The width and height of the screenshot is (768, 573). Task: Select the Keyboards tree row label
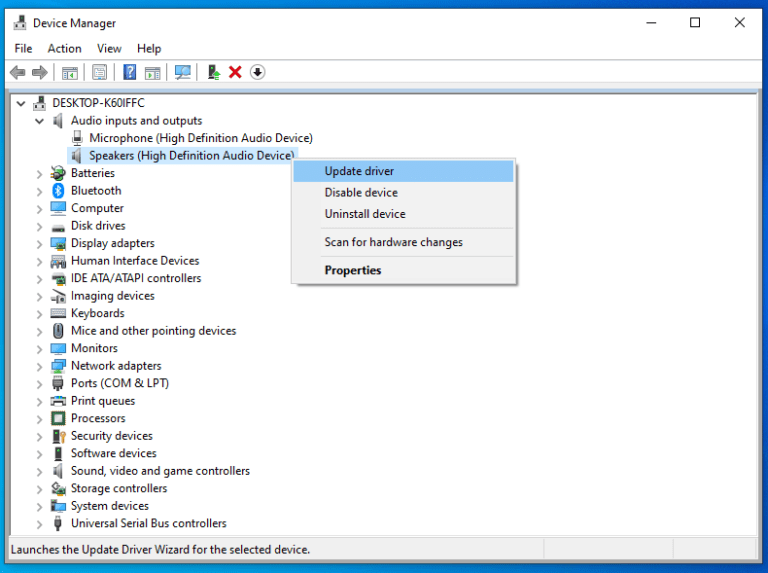(x=97, y=313)
